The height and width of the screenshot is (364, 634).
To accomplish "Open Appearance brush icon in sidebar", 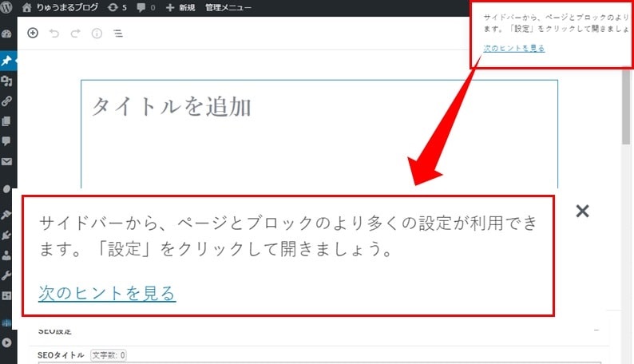I will (x=6, y=215).
